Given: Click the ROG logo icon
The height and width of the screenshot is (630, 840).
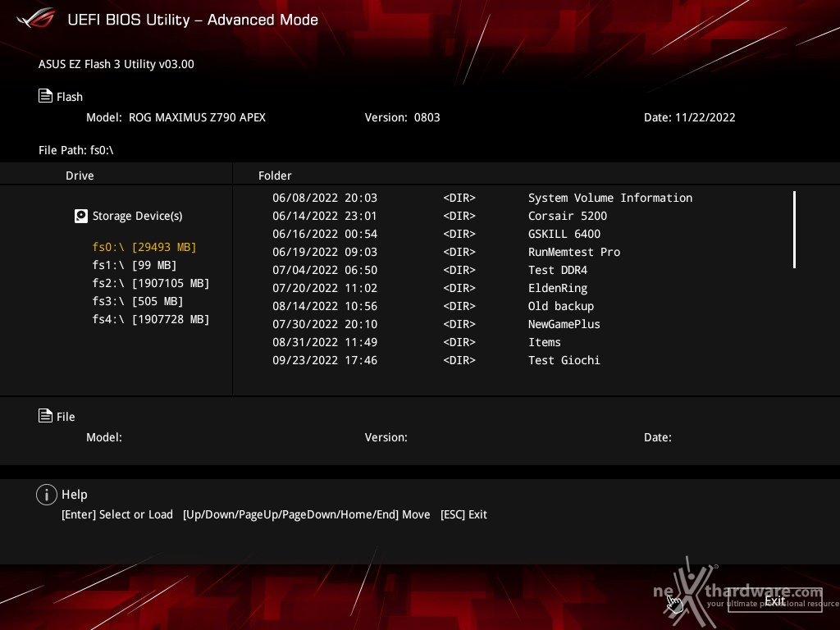Looking at the screenshot, I should [36, 19].
